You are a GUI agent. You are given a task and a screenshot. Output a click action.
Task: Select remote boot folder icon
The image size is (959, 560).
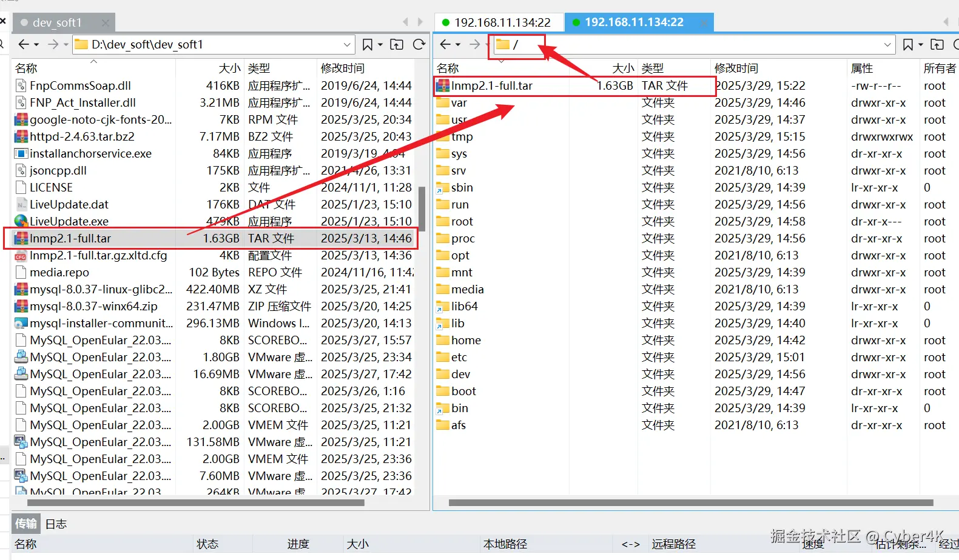443,391
